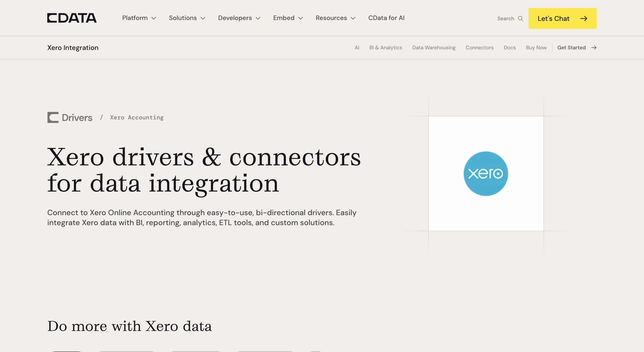The image size is (644, 352).
Task: Expand the Solutions menu chevron
Action: click(x=203, y=18)
